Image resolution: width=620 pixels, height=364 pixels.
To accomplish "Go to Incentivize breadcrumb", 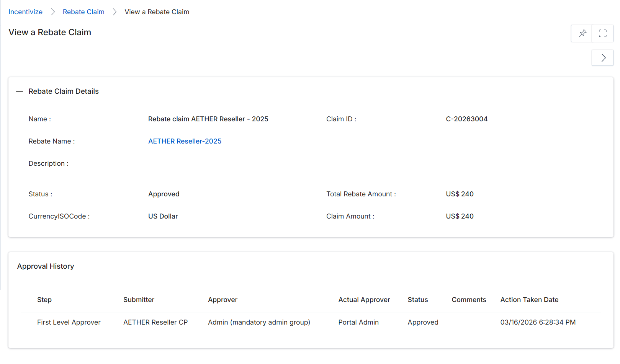I will [25, 12].
